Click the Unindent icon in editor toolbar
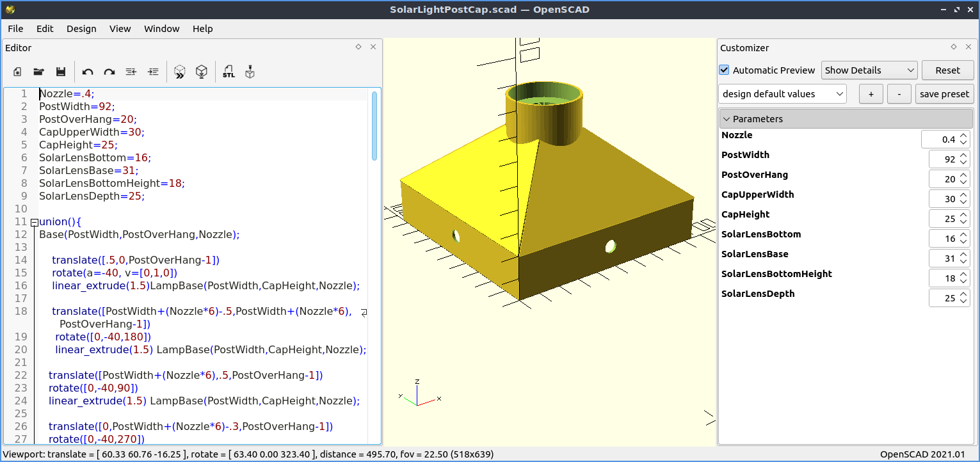The width and height of the screenshot is (980, 462). coord(131,72)
